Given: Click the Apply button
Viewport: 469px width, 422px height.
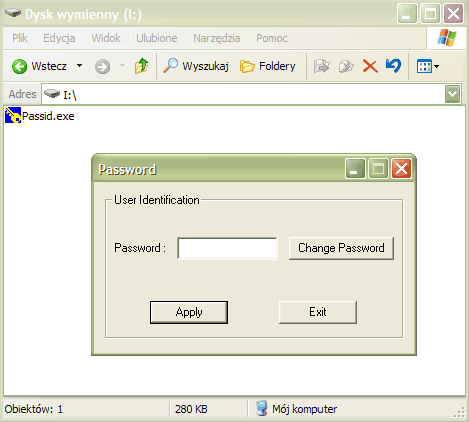Looking at the screenshot, I should (189, 312).
